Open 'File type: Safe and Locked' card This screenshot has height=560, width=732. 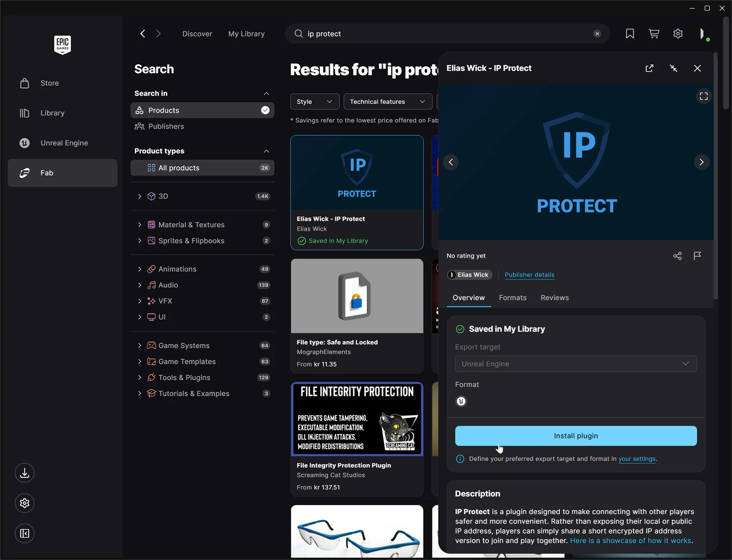[357, 316]
